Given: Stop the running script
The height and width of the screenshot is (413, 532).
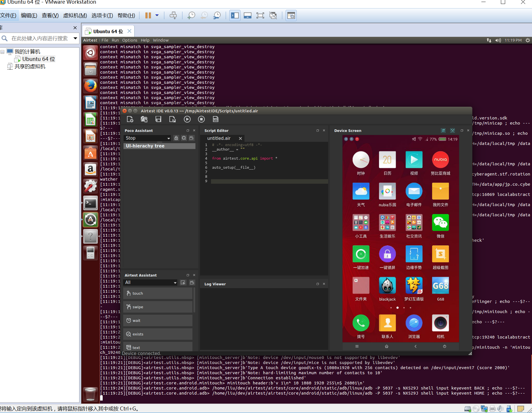Looking at the screenshot, I should coord(201,119).
